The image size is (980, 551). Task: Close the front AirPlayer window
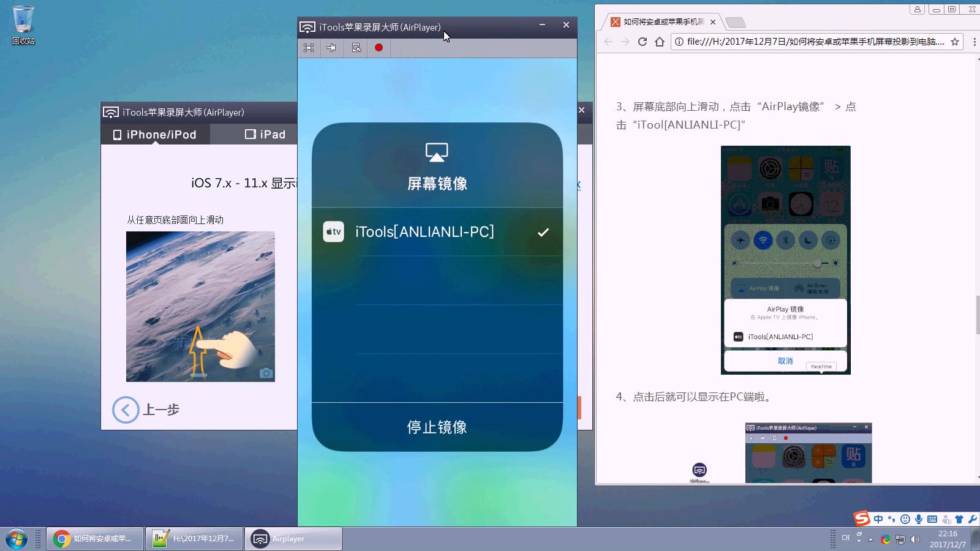566,25
